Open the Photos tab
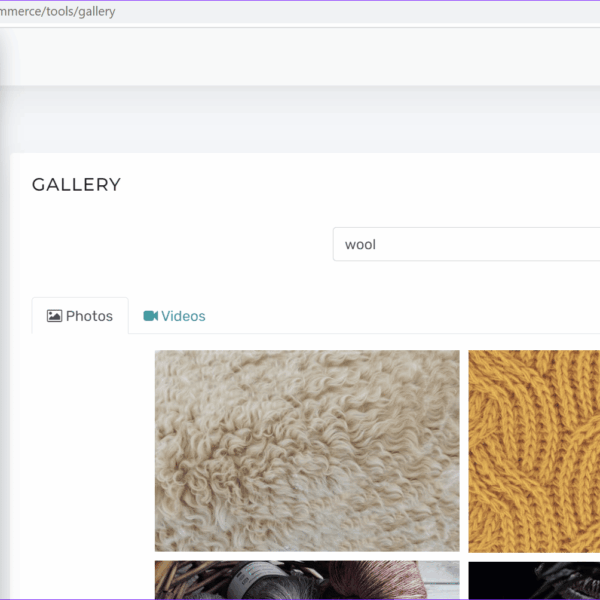Screen dimensions: 600x600 [x=80, y=316]
